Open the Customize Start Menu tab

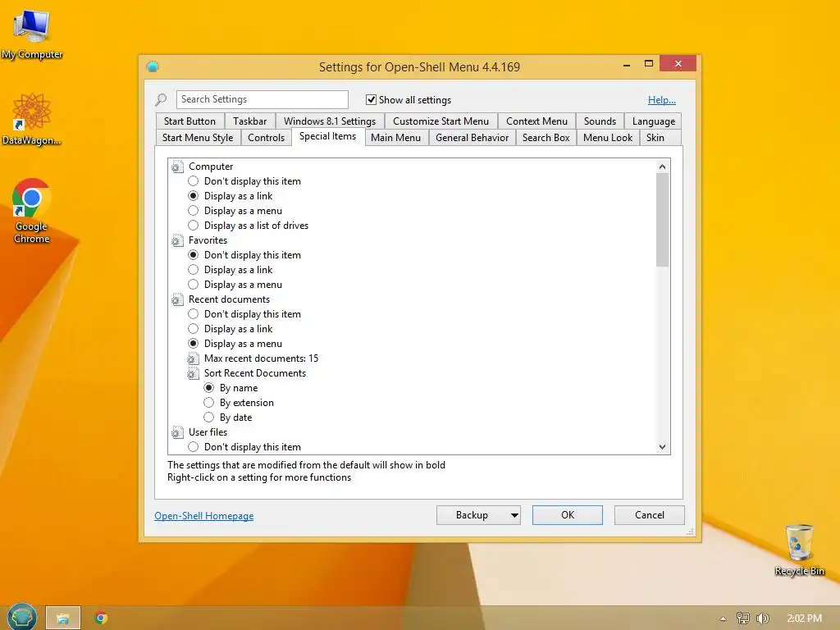coord(441,121)
